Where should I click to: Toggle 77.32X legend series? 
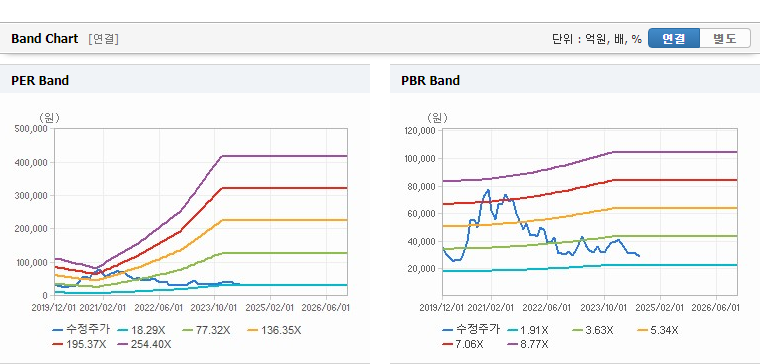pyautogui.click(x=206, y=330)
